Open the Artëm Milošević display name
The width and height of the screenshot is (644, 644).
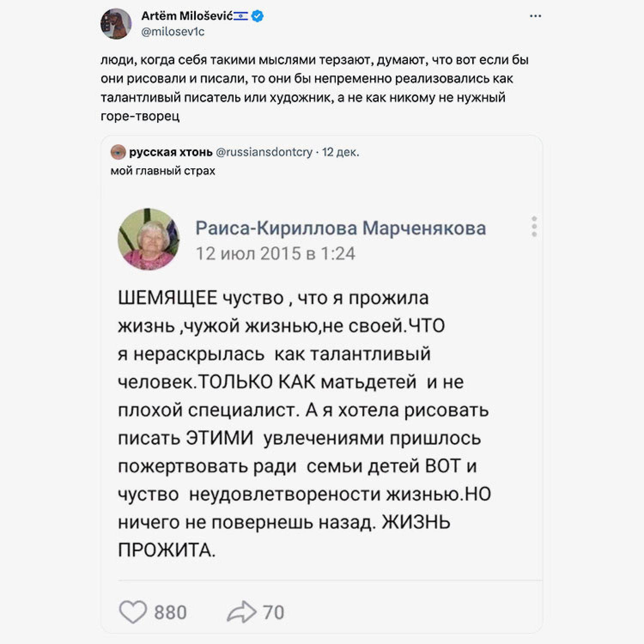[x=187, y=16]
